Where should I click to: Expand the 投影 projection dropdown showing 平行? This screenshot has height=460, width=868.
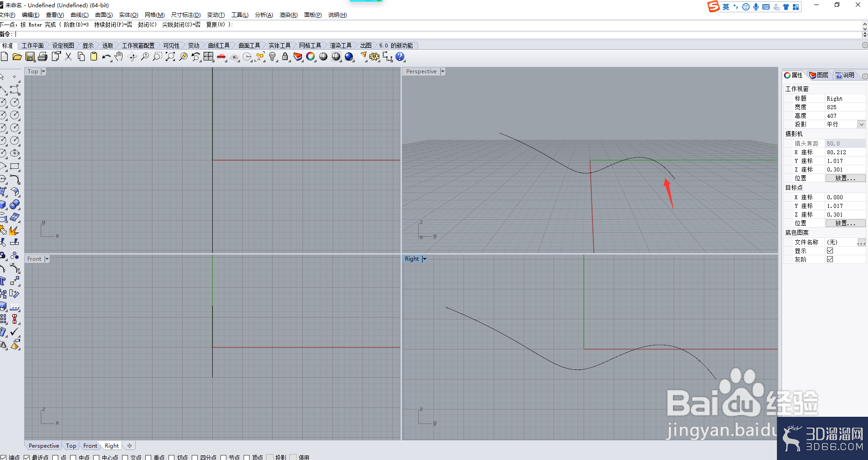pos(861,124)
